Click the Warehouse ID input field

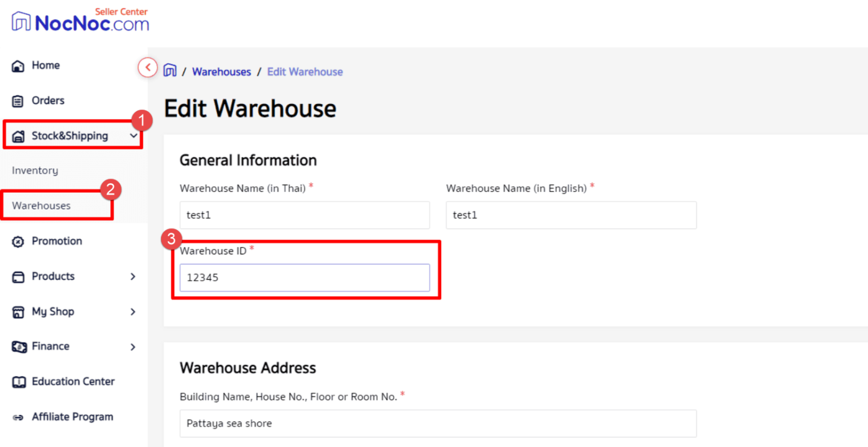click(x=305, y=277)
